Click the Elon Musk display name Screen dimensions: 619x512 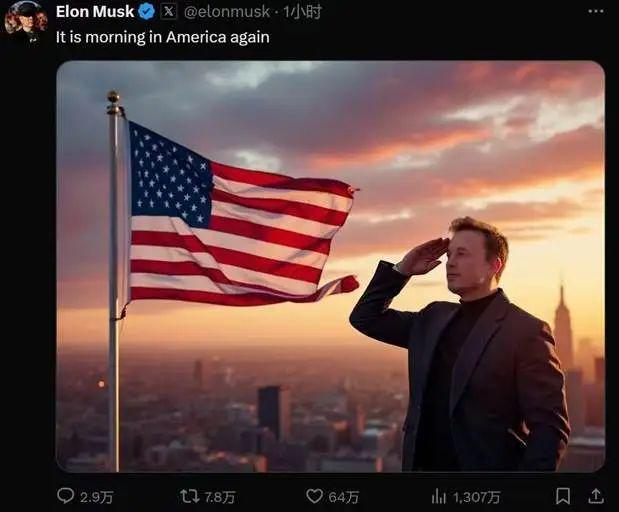pos(95,11)
